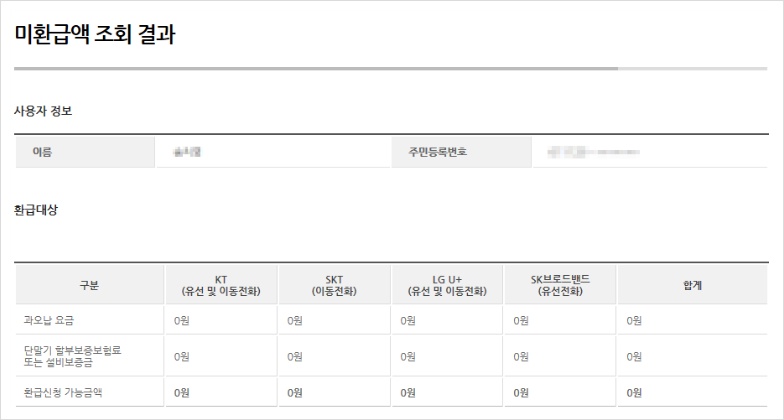Click the blurred resident registration number

pos(593,152)
